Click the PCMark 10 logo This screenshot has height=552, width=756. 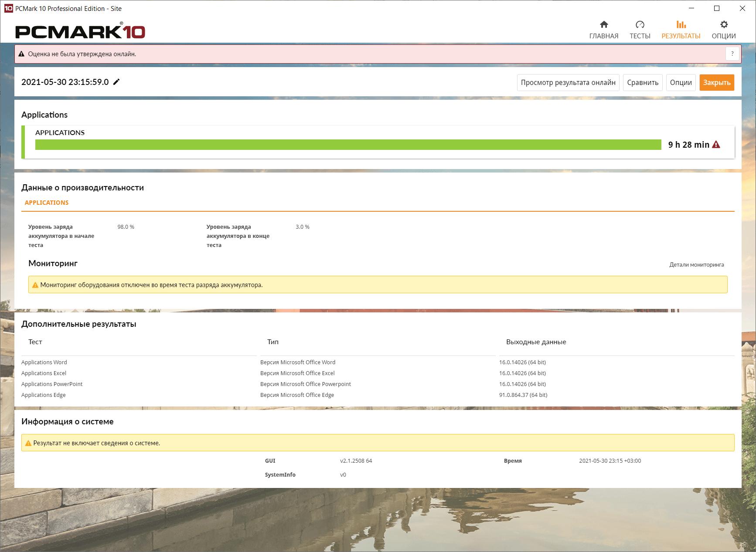pos(80,31)
